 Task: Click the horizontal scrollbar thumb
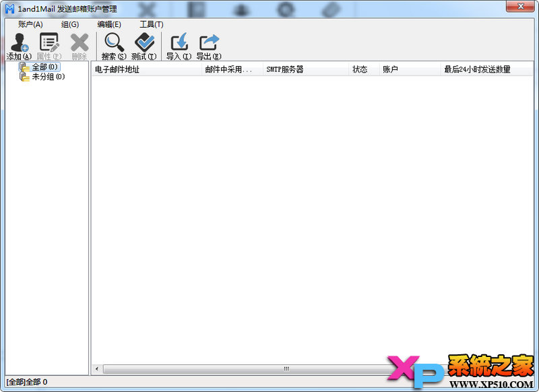[286, 369]
